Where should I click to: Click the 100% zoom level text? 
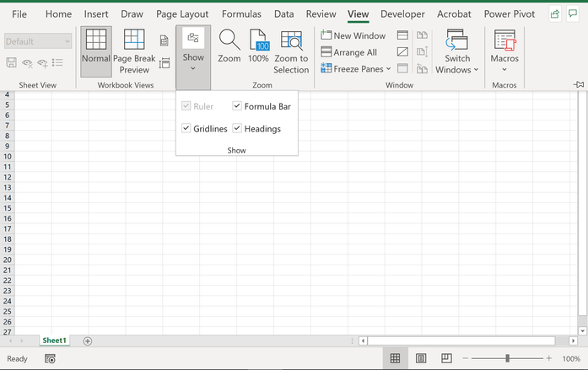coord(571,359)
